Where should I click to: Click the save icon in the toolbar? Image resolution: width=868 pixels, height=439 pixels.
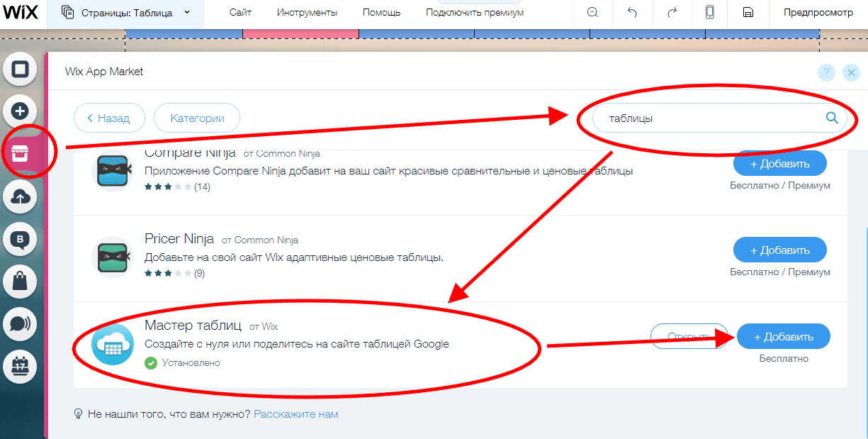[748, 13]
